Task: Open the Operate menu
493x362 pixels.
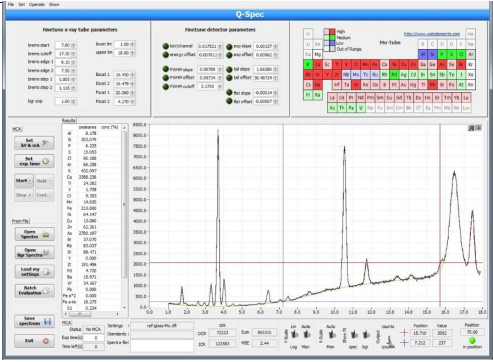Action: click(37, 5)
